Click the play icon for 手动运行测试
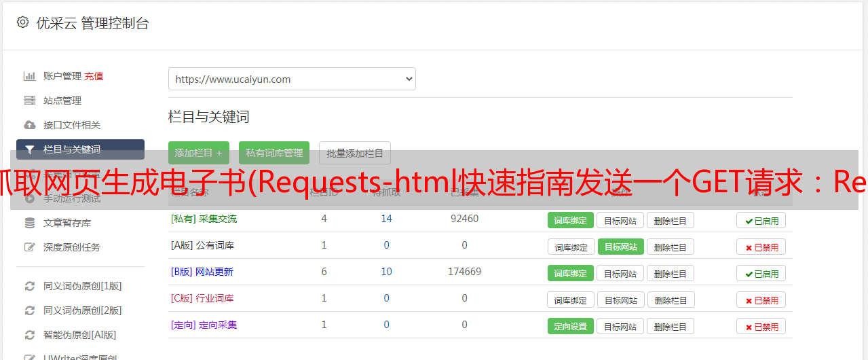The image size is (868, 360). coord(29,198)
